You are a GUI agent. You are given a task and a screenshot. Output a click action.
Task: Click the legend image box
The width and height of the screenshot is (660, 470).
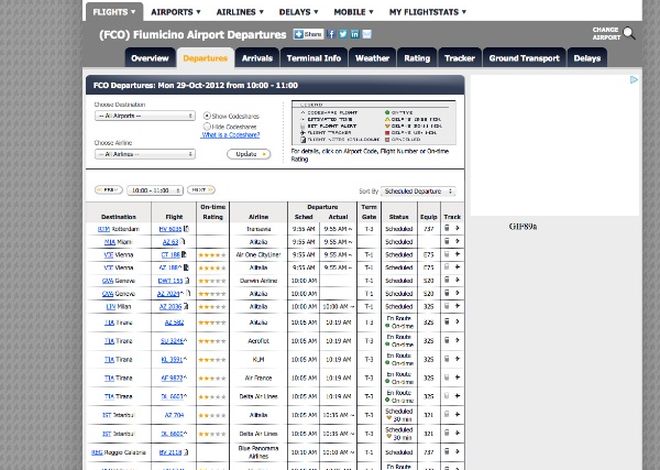tap(373, 122)
